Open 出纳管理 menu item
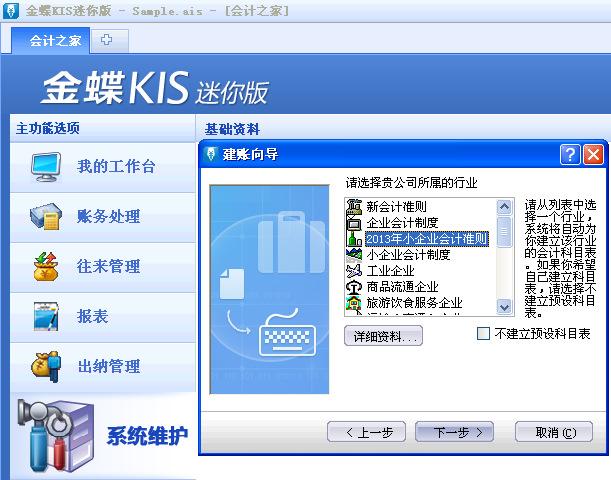Image resolution: width=611 pixels, height=480 pixels. point(103,367)
